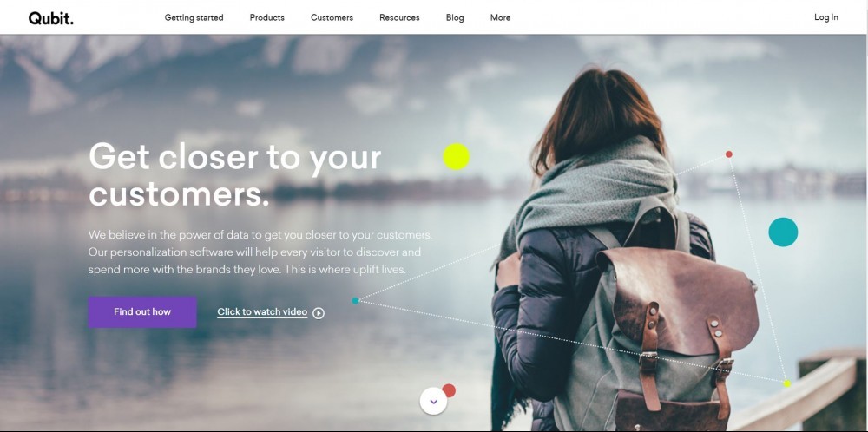Click the small red dot near scarf
The image size is (868, 432).
click(728, 154)
